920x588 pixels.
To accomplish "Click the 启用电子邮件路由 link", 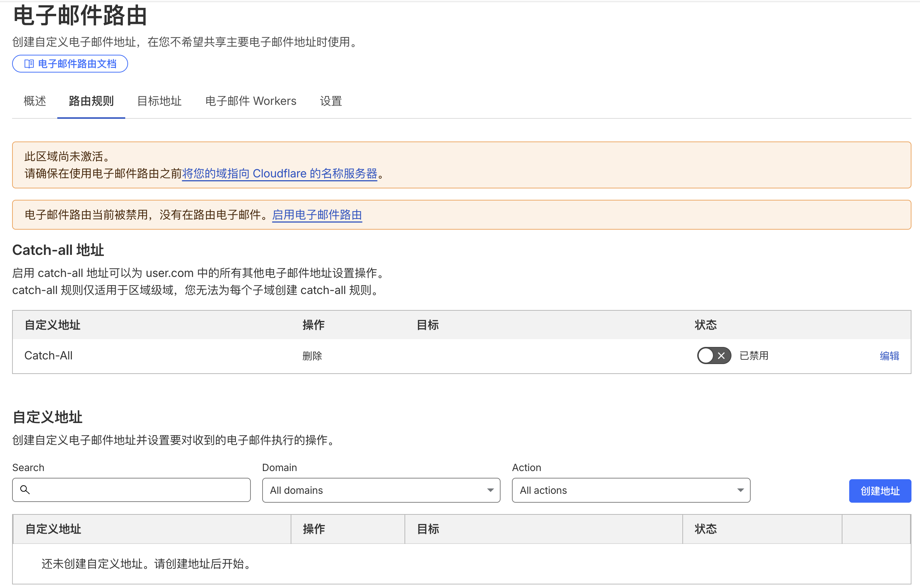I will 317,215.
